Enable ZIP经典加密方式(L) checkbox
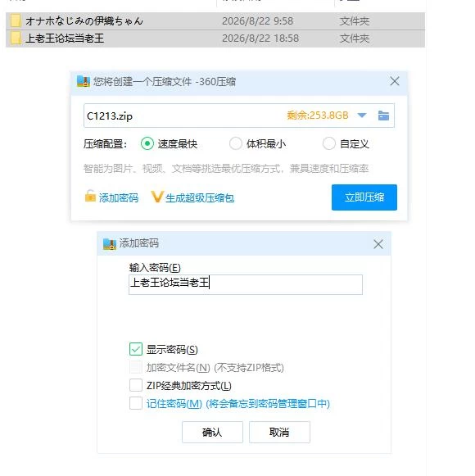Image resolution: width=475 pixels, height=476 pixels. point(136,385)
